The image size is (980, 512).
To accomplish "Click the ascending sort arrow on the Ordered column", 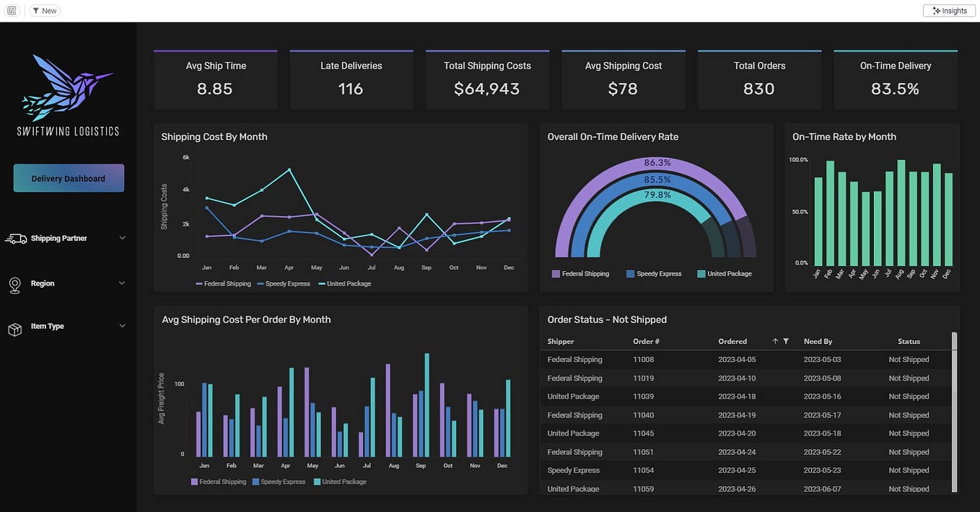I will click(x=774, y=340).
